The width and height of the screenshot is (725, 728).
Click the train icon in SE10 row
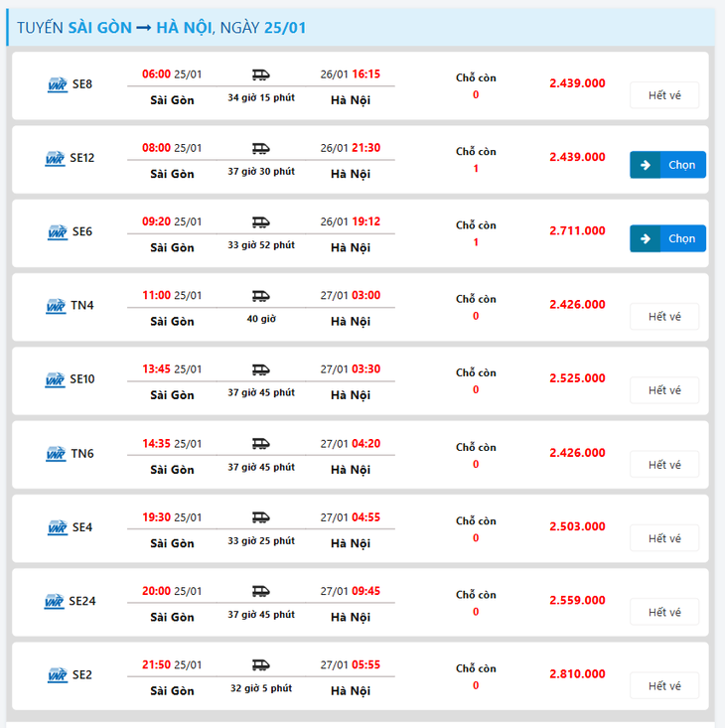[x=261, y=370]
